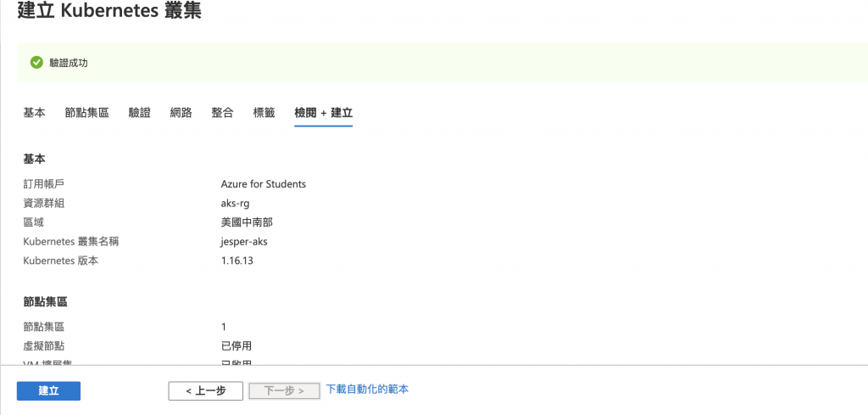868x415 pixels.
Task: Click the page title 建立 Kubernetes 叢集
Action: click(x=109, y=10)
